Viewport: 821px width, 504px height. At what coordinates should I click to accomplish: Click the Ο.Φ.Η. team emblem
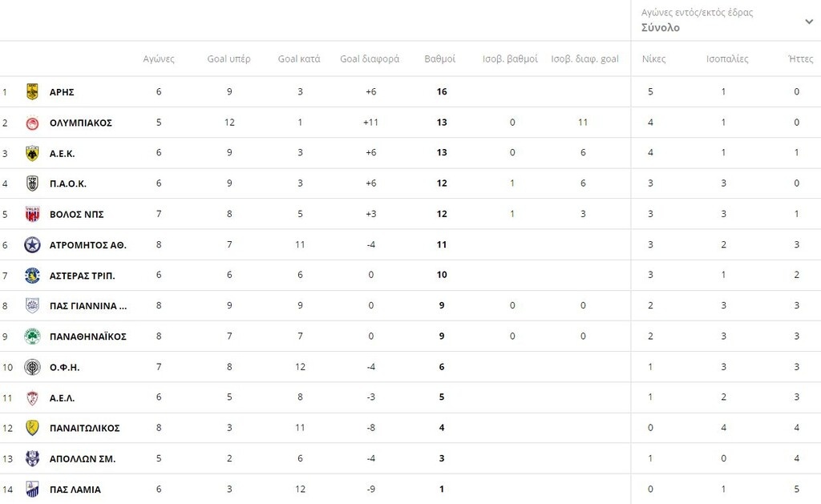pos(32,367)
